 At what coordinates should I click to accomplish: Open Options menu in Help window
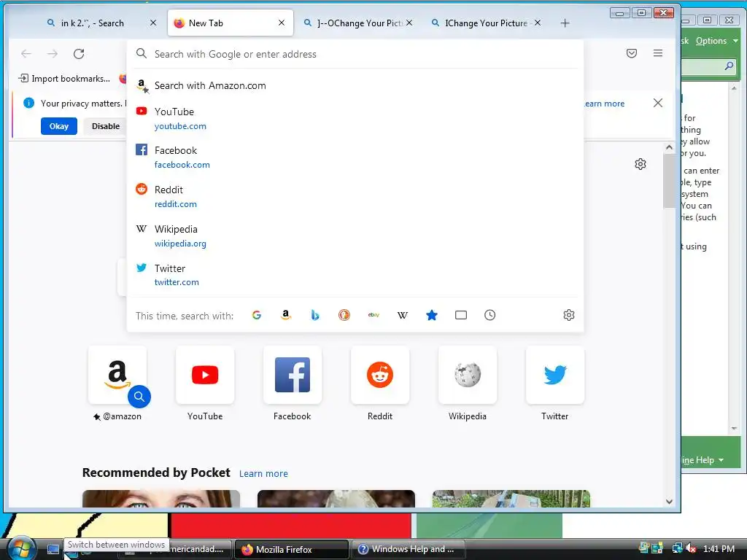(716, 41)
